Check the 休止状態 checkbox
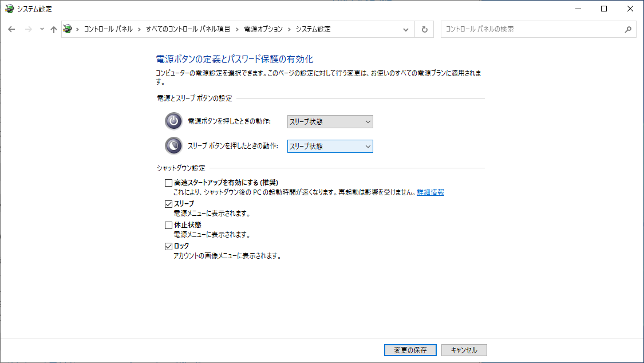The height and width of the screenshot is (363, 644). (168, 225)
